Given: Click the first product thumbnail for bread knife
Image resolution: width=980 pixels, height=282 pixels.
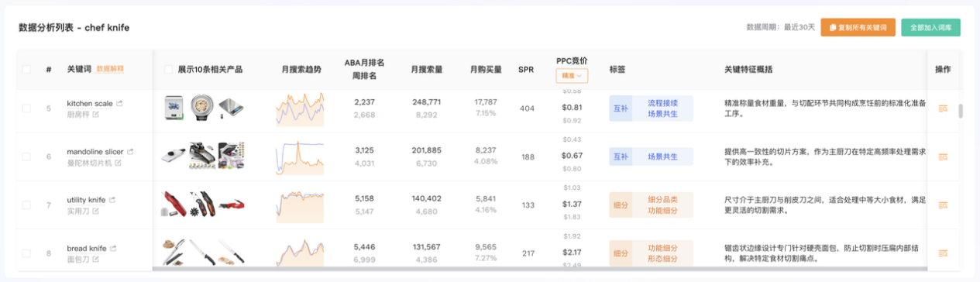Looking at the screenshot, I should (174, 253).
